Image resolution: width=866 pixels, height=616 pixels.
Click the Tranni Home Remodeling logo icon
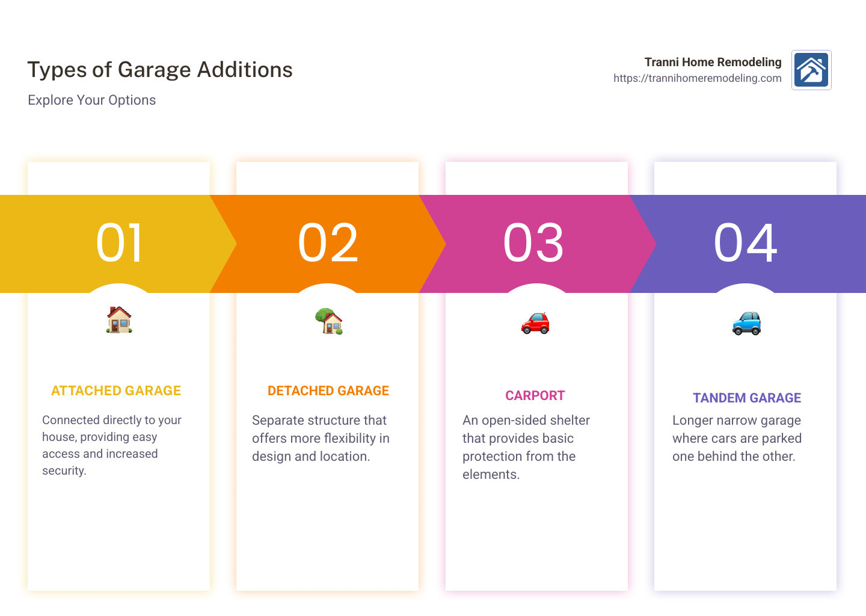coord(811,70)
